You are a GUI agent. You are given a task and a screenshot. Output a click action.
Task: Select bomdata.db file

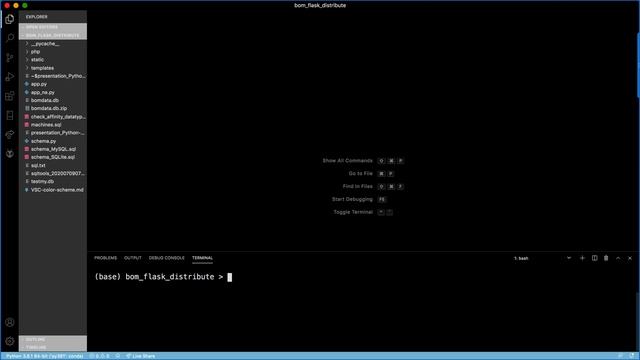pos(53,100)
